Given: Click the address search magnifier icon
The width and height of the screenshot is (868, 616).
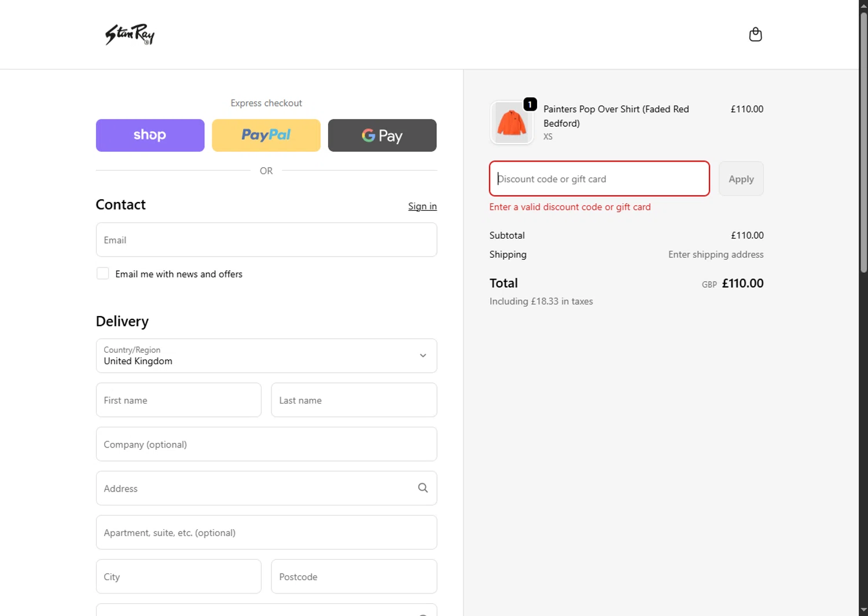Looking at the screenshot, I should [x=423, y=488].
